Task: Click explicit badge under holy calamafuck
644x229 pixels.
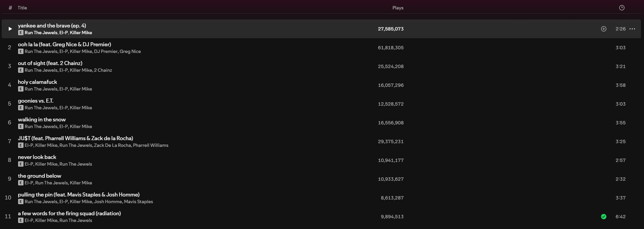Action: (21, 89)
